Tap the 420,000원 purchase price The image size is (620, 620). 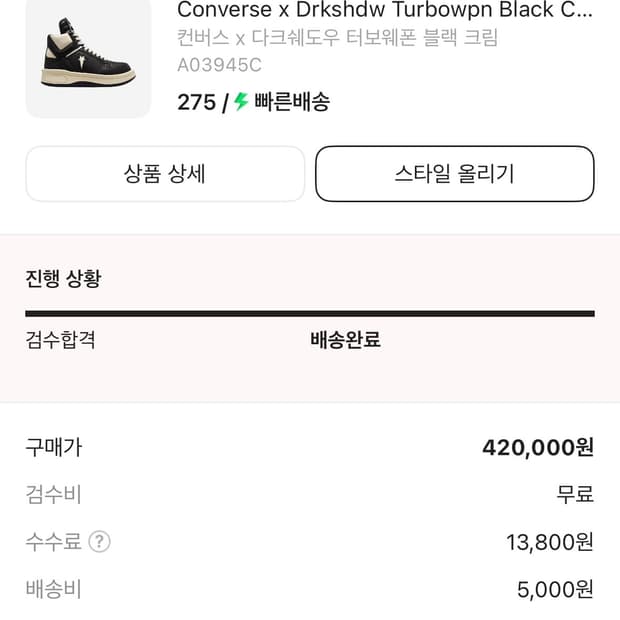coord(538,447)
